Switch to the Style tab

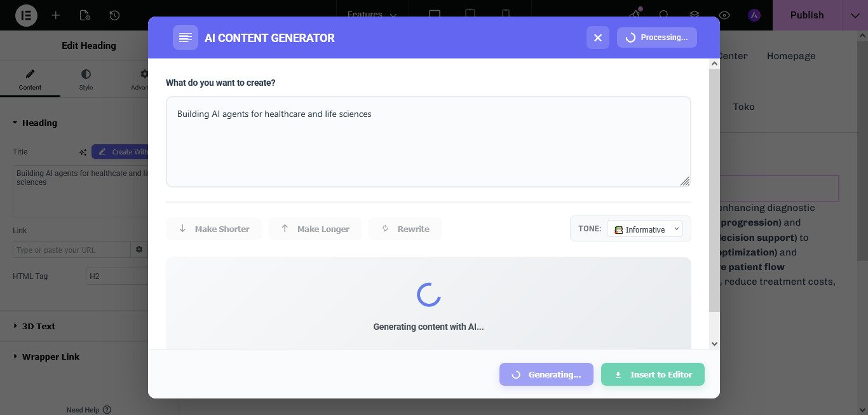point(86,79)
